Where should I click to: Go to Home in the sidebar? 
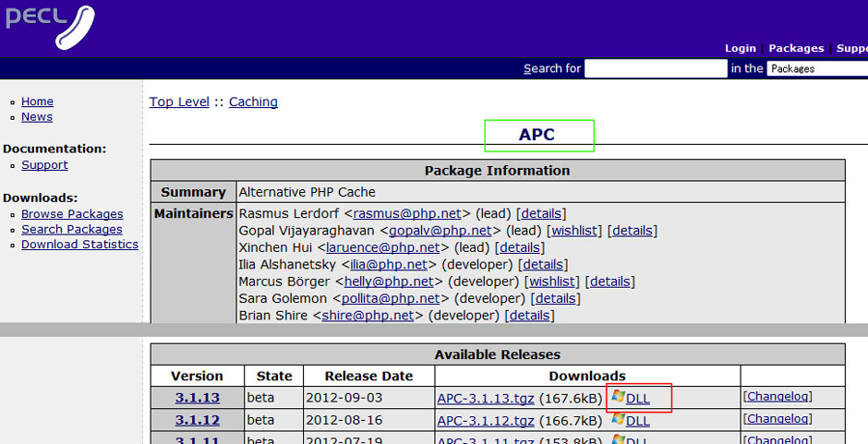coord(37,102)
